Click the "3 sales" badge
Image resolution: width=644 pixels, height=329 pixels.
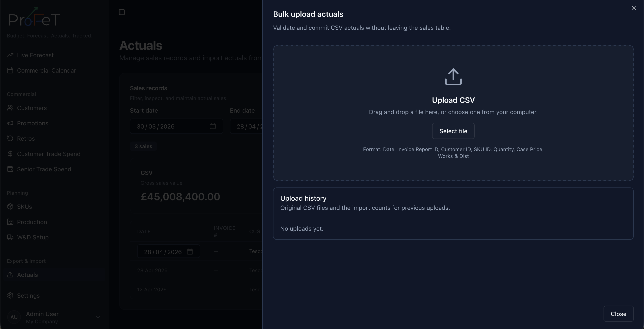point(144,146)
